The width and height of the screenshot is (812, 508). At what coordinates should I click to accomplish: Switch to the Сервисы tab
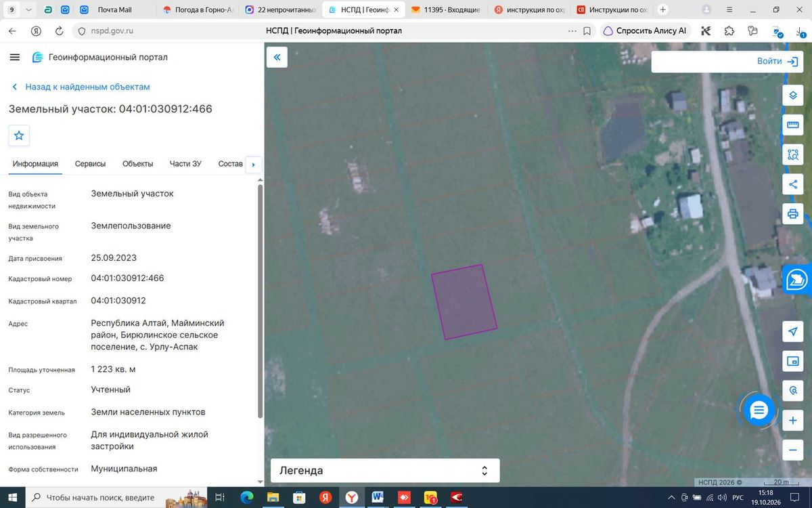pyautogui.click(x=90, y=164)
